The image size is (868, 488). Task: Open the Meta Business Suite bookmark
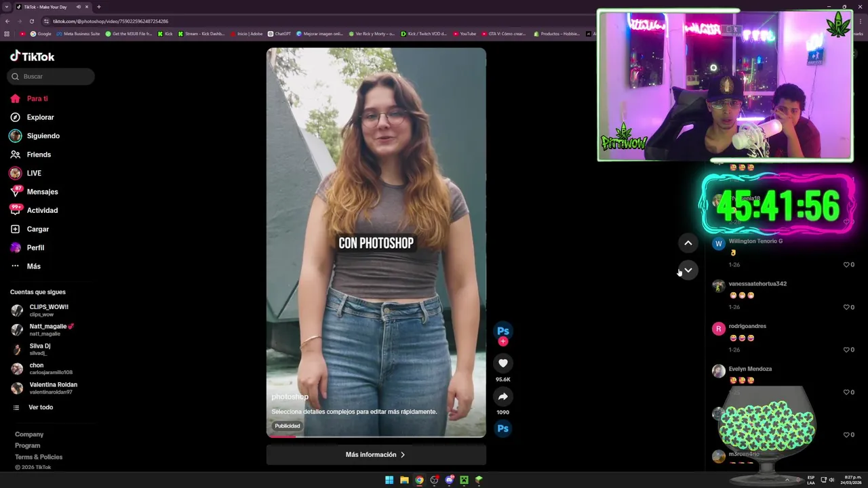click(x=78, y=33)
